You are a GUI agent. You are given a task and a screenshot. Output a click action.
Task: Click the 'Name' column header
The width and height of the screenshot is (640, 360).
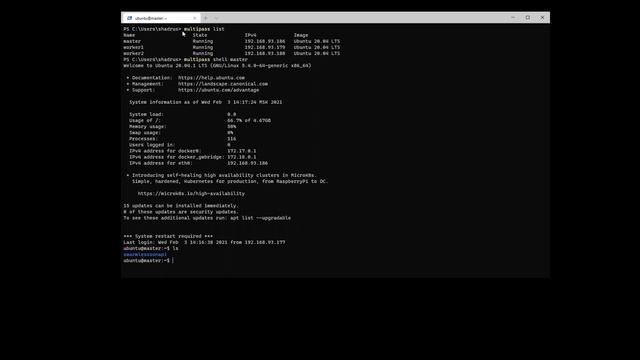coord(129,35)
